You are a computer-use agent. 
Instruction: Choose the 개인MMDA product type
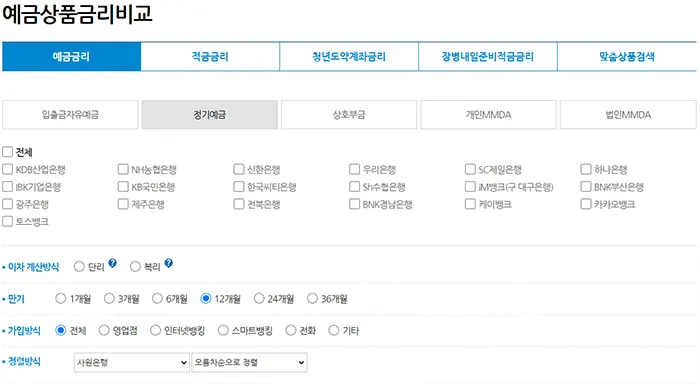tap(488, 115)
